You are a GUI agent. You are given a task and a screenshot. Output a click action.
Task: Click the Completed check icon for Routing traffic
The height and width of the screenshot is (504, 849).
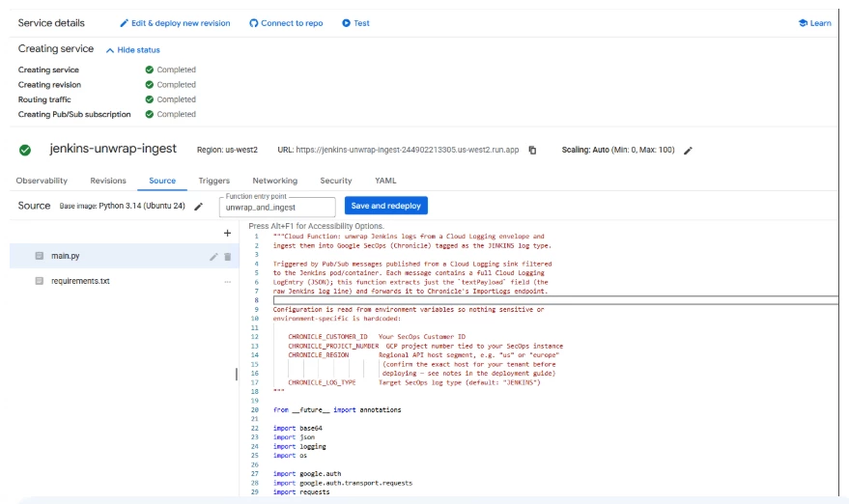[x=150, y=99]
